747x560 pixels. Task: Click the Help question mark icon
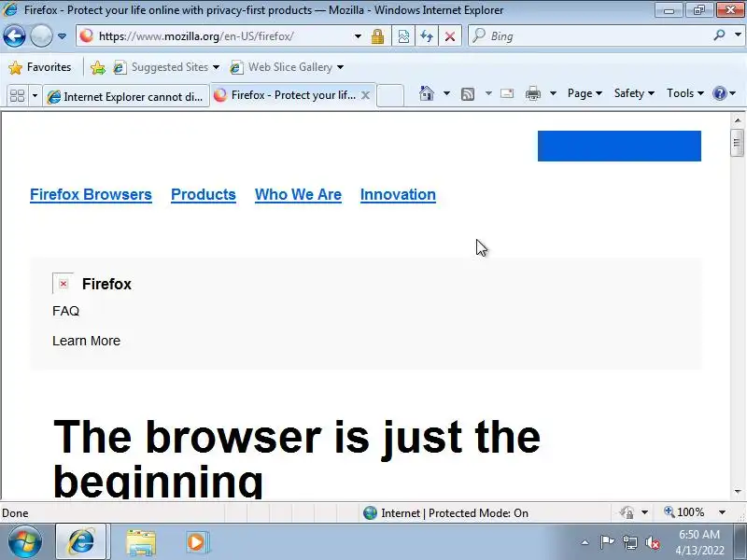(x=719, y=93)
